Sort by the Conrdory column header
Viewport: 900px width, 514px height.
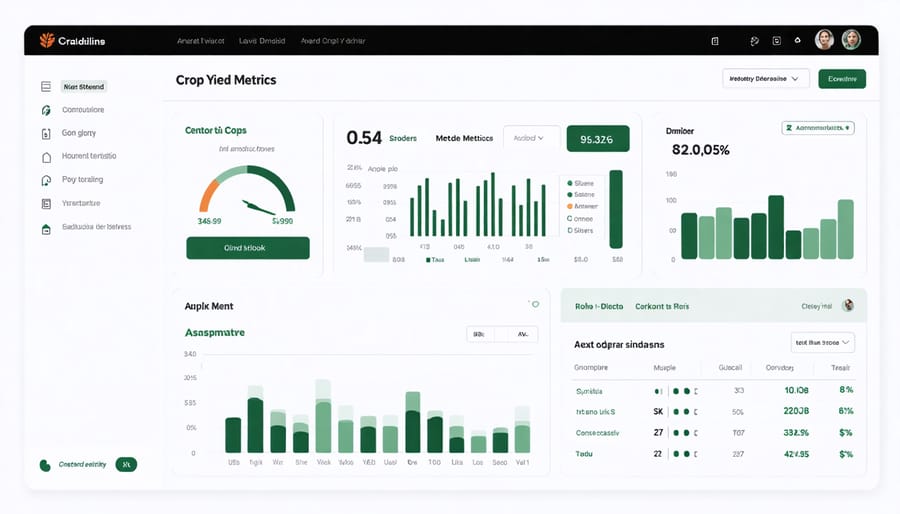pos(779,367)
